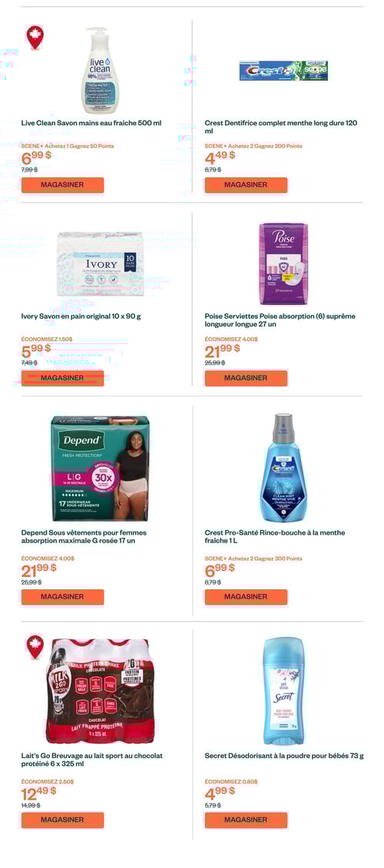Open the Milk2Go chocolate shake pack image
Viewport: 384px width, 868px height.
[100, 691]
